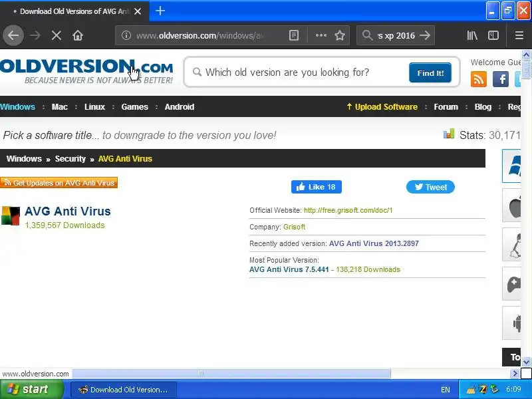Select the Apple Mac platform sidebar icon
This screenshot has height=399, width=532.
tap(511, 205)
